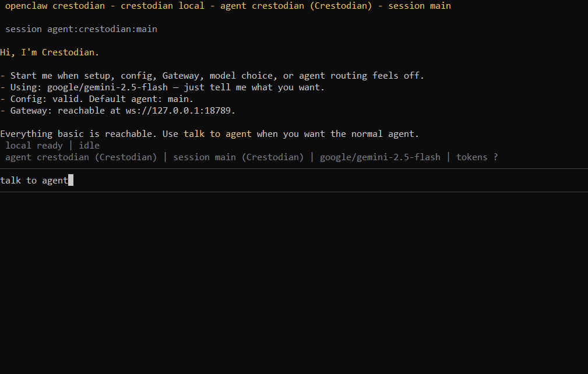Click the "tokens ?" status item
The width and height of the screenshot is (588, 374).
click(477, 157)
